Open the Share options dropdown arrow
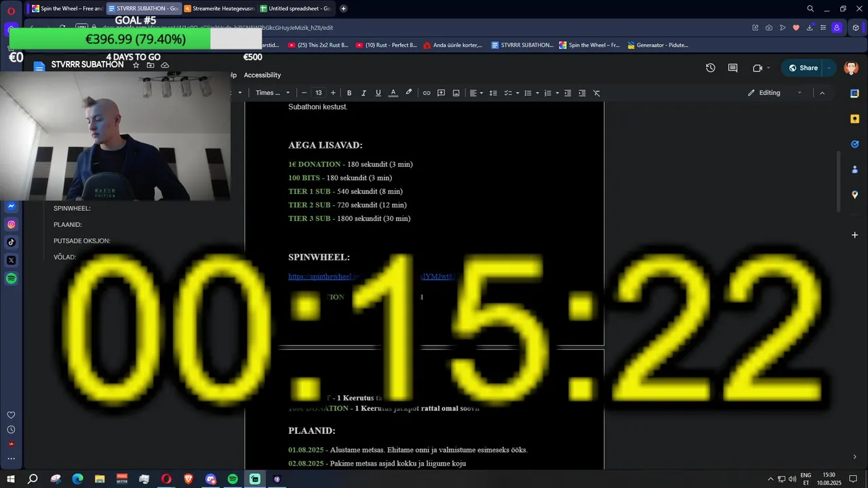Image resolution: width=868 pixels, height=488 pixels. 830,68
